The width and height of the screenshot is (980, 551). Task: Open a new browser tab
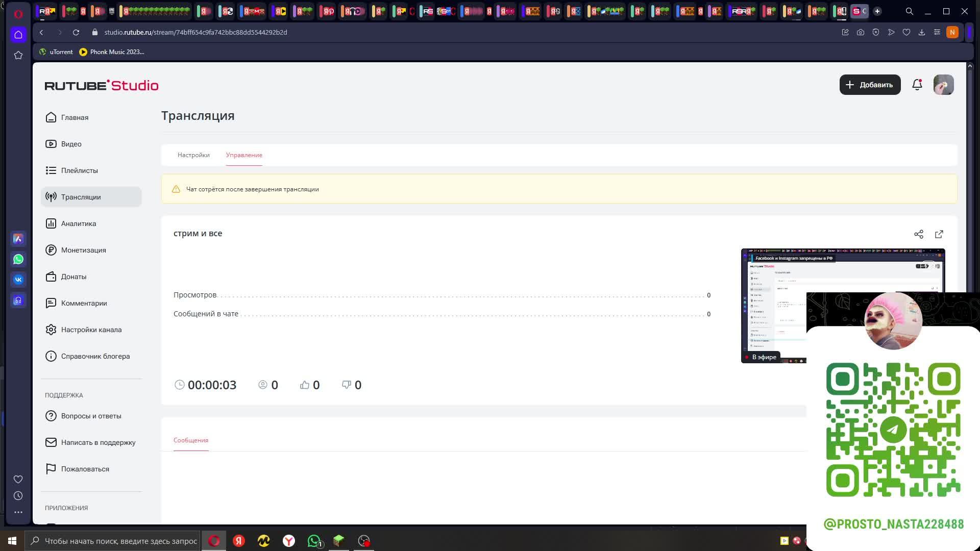click(x=877, y=11)
